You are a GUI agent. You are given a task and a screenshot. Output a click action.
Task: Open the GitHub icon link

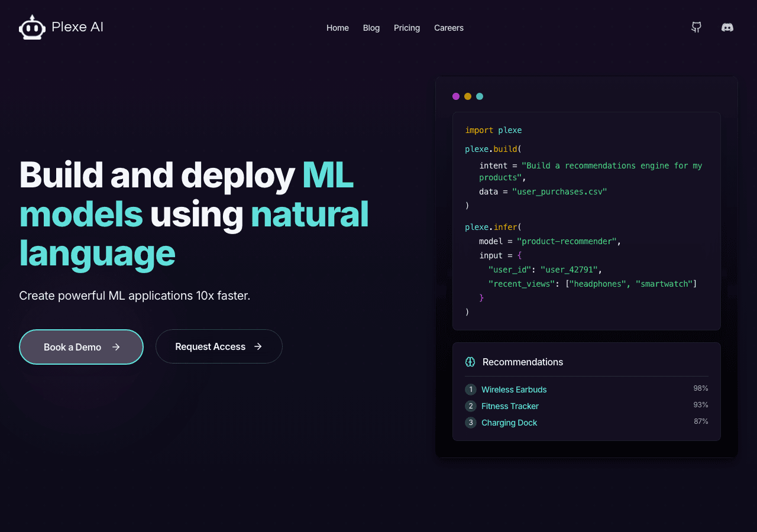[697, 27]
